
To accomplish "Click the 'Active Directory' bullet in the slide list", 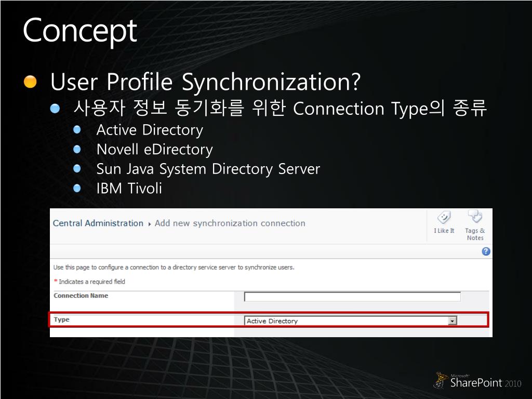I will pos(150,130).
